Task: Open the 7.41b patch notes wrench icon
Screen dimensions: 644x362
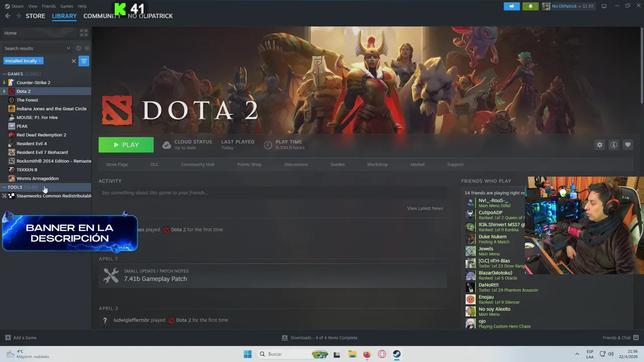Action: (111, 275)
